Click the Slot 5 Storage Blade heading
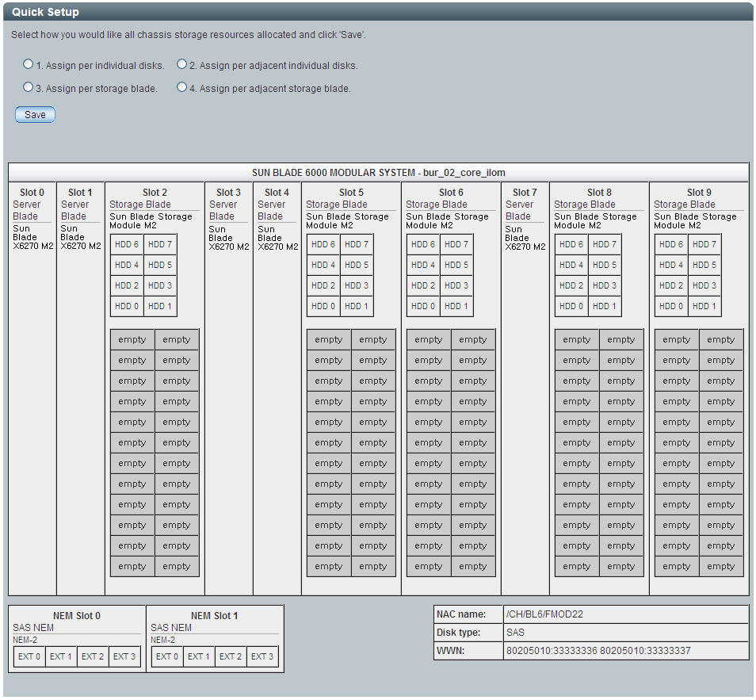Screen dimensions: 756x700 (351, 193)
